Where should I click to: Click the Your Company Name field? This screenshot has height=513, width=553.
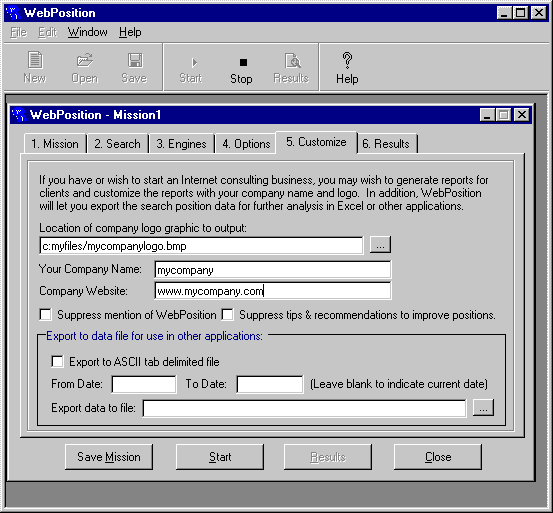point(273,270)
